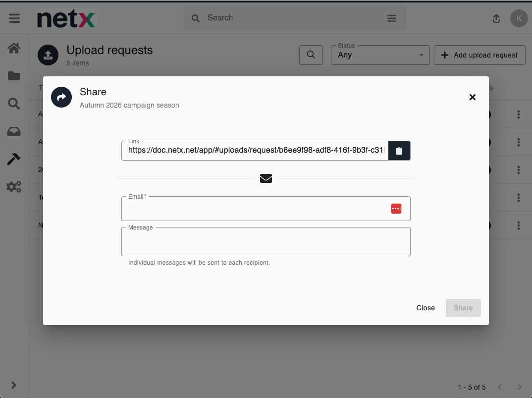Focus the Email input field
This screenshot has width=532, height=398.
[255, 209]
